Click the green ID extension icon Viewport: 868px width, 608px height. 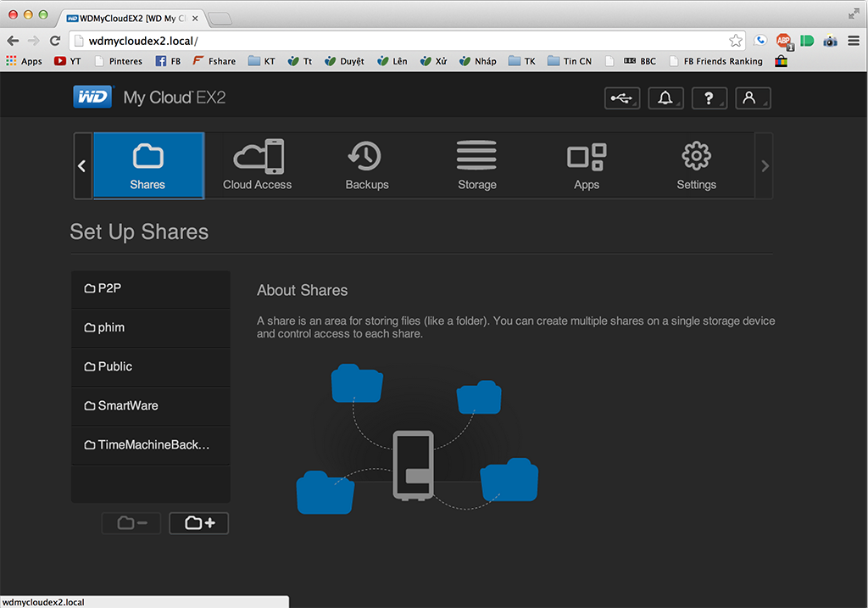807,41
